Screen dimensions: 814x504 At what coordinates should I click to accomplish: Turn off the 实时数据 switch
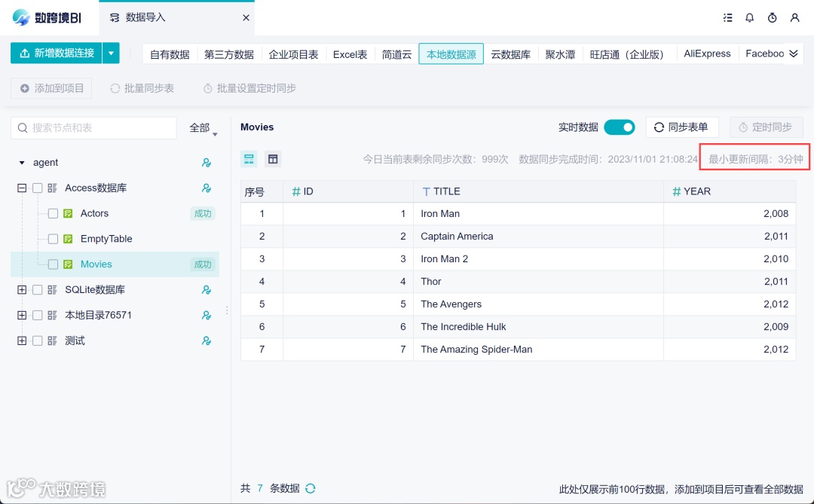(x=620, y=128)
